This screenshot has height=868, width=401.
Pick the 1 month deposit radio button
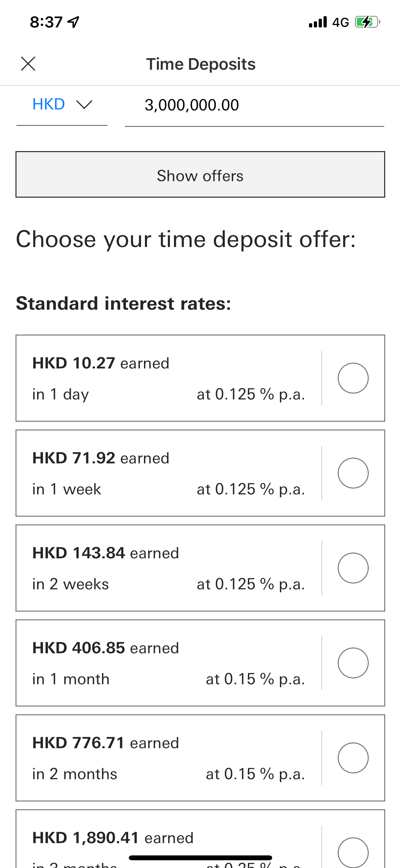[x=353, y=663]
